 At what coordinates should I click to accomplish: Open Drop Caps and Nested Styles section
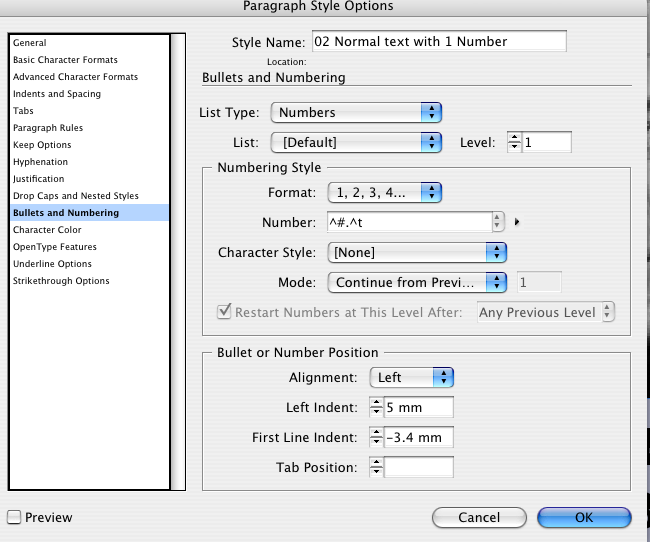point(76,196)
